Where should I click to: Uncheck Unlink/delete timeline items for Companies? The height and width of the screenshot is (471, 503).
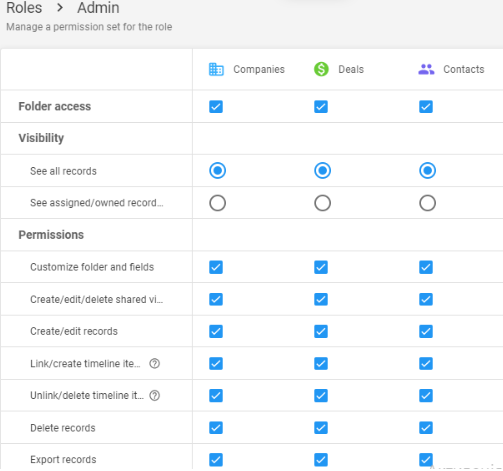click(x=216, y=396)
